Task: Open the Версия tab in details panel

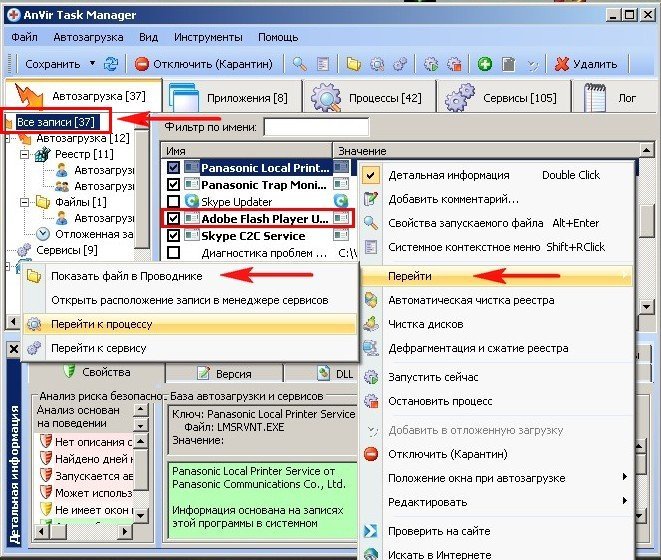Action: pyautogui.click(x=224, y=374)
